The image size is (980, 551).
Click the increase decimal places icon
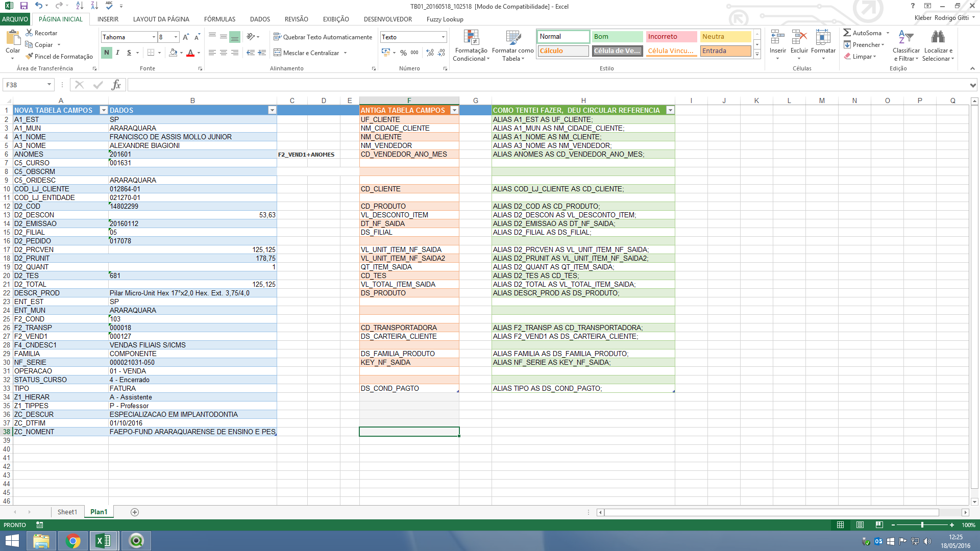[x=430, y=53]
